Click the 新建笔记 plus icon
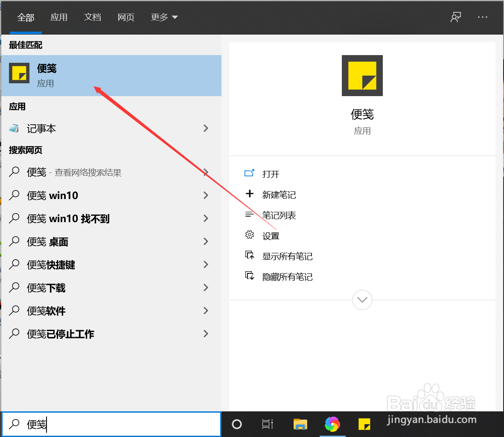This screenshot has width=504, height=437. (x=250, y=194)
